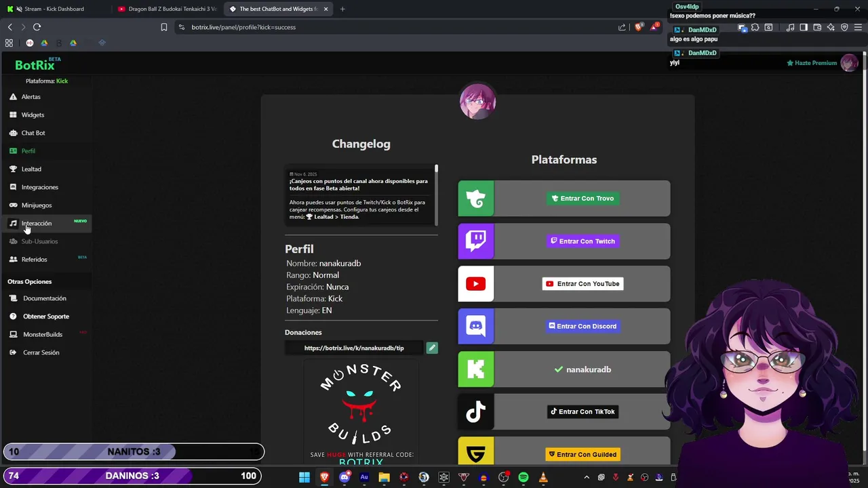Viewport: 868px width, 488px height.
Task: Click the donation URL field
Action: pyautogui.click(x=354, y=348)
